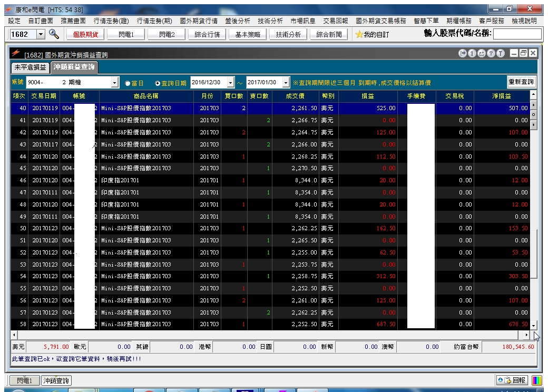Click the 閃電1 bottom window tab
This screenshot has height=392, width=548.
pyautogui.click(x=24, y=380)
